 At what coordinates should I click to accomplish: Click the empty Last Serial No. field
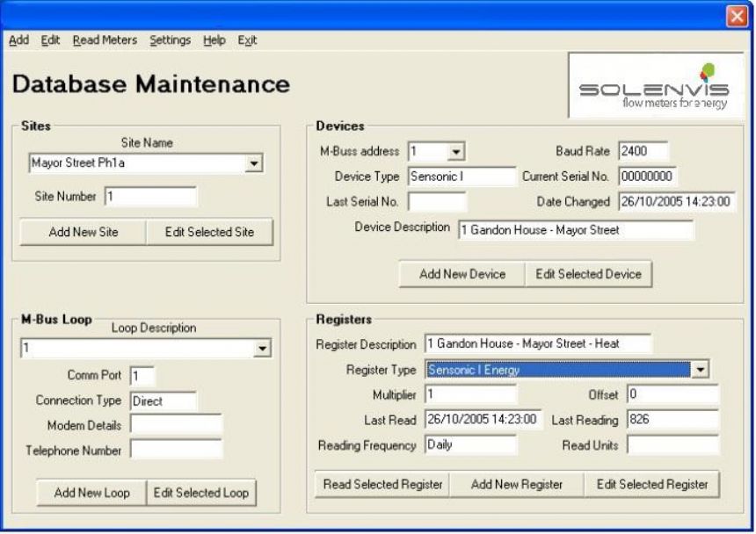tap(437, 202)
